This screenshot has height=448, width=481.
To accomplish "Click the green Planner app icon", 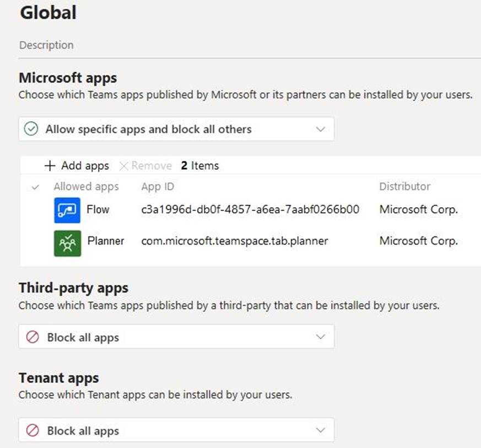I will (67, 242).
